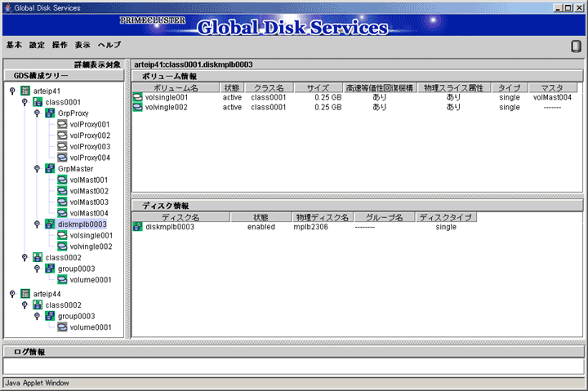The height and width of the screenshot is (391, 588).
Task: Click the volMast004 volume icon
Action: [62, 213]
